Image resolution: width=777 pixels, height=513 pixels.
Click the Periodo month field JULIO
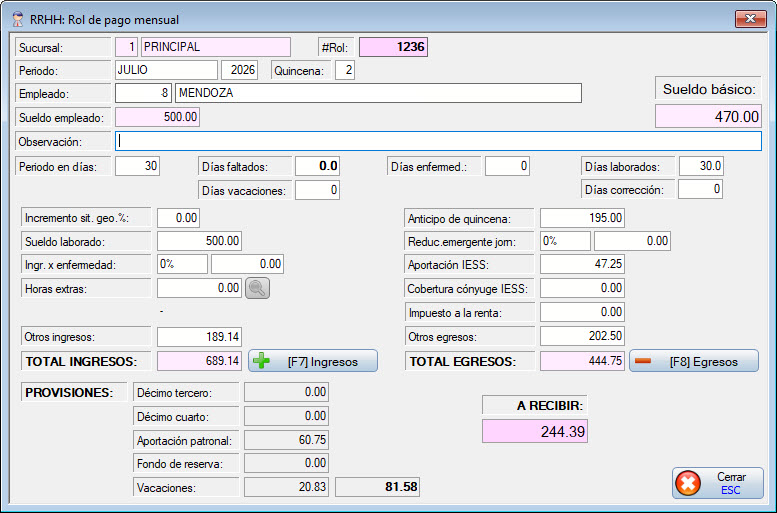166,70
